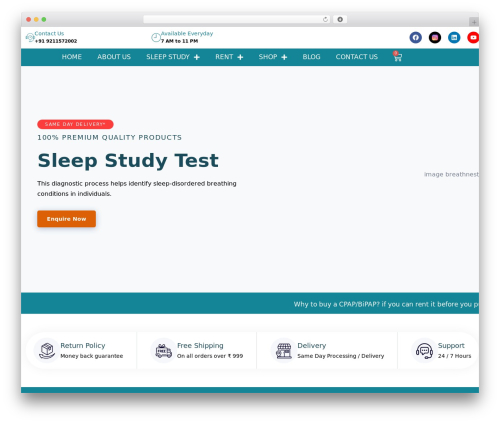This screenshot has width=500, height=423.
Task: Open the Contact Us menu item
Action: [357, 57]
